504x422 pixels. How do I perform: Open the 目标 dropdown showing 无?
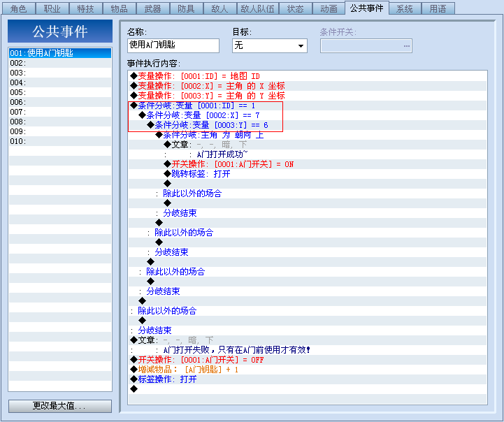(270, 45)
